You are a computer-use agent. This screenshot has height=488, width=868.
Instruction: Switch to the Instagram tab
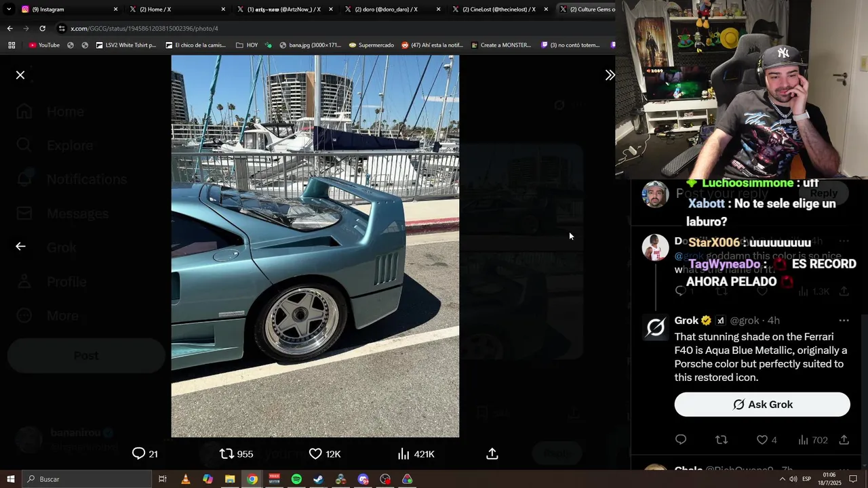(x=68, y=9)
